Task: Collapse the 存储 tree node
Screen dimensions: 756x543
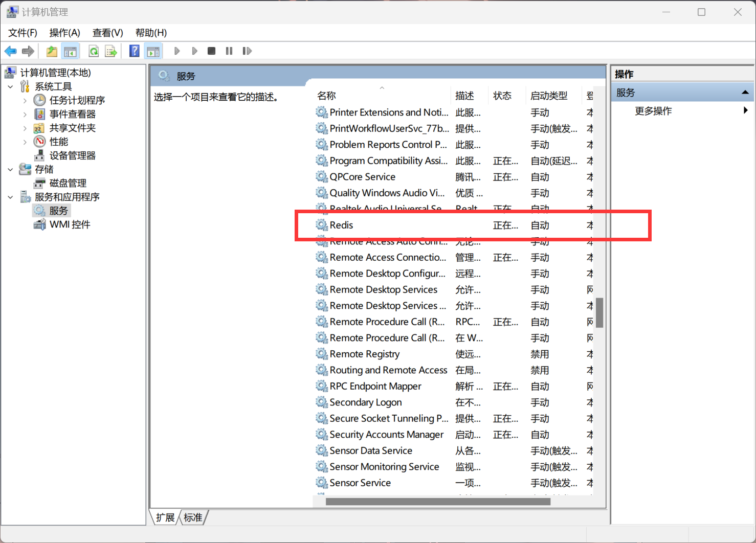Action: [x=10, y=169]
